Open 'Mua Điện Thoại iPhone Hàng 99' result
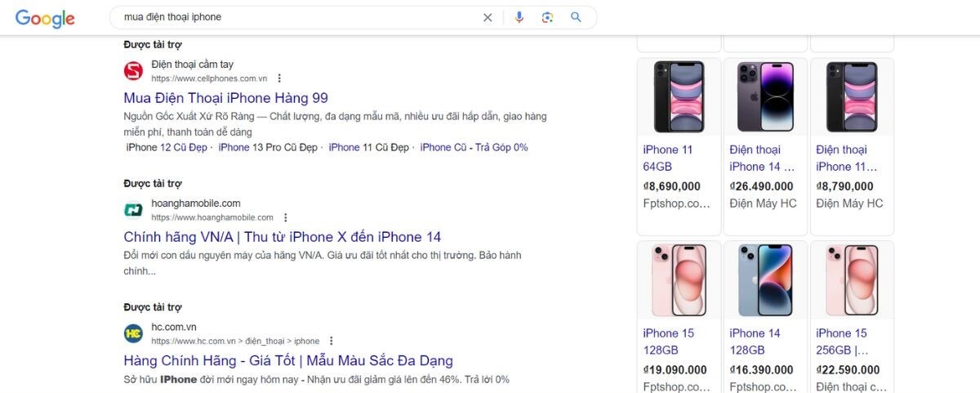 click(226, 98)
